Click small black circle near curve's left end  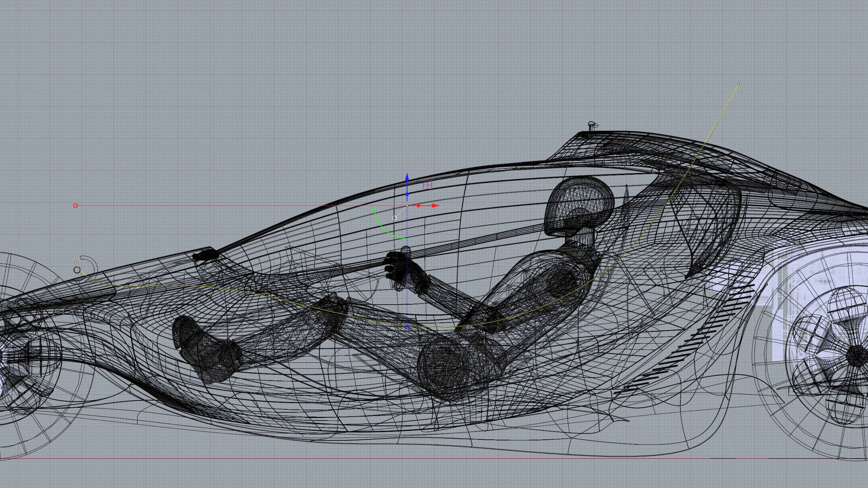point(77,270)
